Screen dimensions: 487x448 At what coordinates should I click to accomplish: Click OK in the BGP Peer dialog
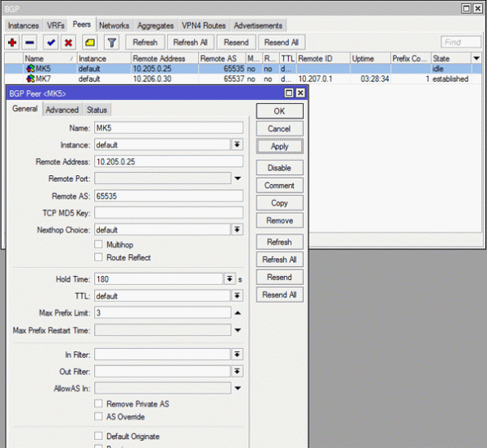[x=280, y=111]
